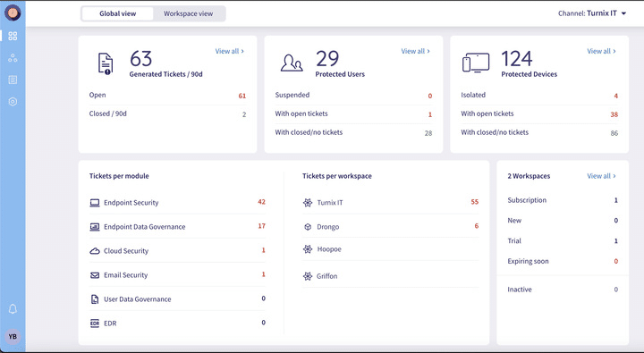644x353 pixels.
Task: View all workspaces
Action: [601, 176]
